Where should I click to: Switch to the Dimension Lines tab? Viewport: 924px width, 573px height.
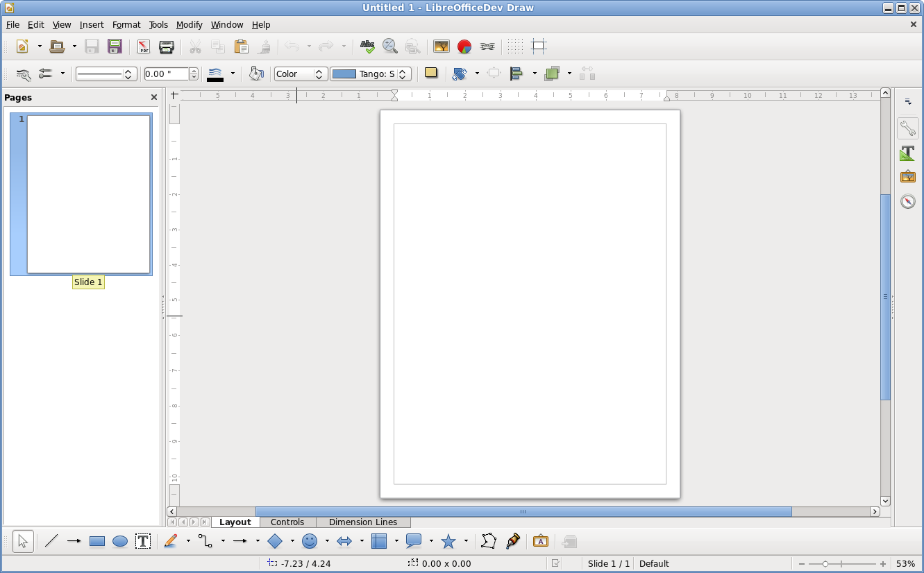point(363,522)
